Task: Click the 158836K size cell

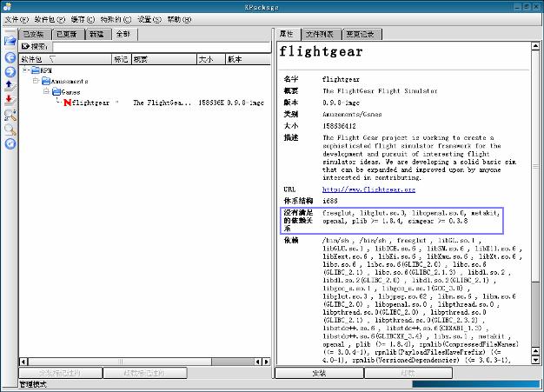Action: click(211, 103)
